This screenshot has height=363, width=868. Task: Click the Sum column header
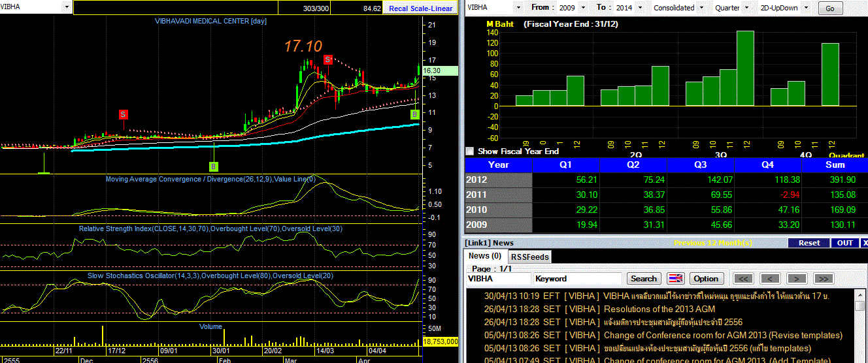click(836, 165)
